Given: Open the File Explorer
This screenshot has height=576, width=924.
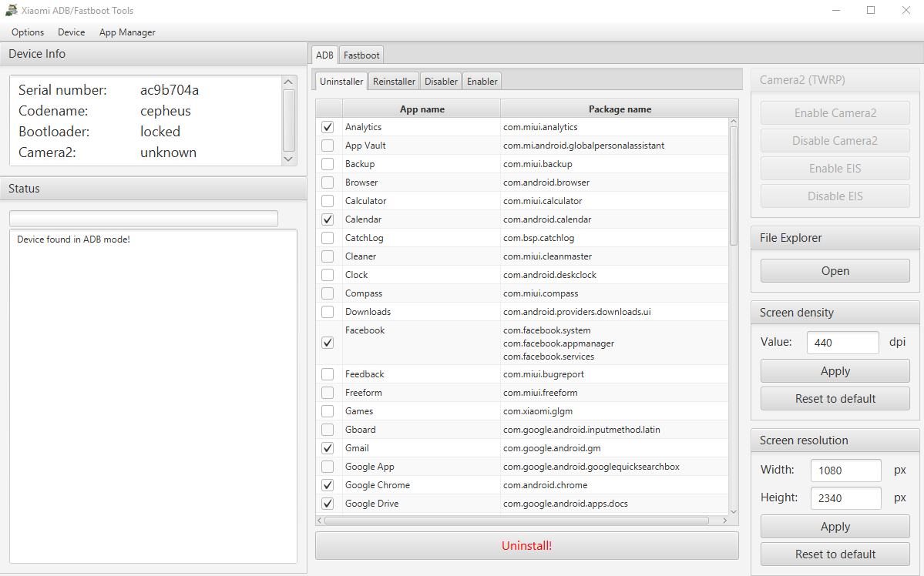Looking at the screenshot, I should click(835, 271).
